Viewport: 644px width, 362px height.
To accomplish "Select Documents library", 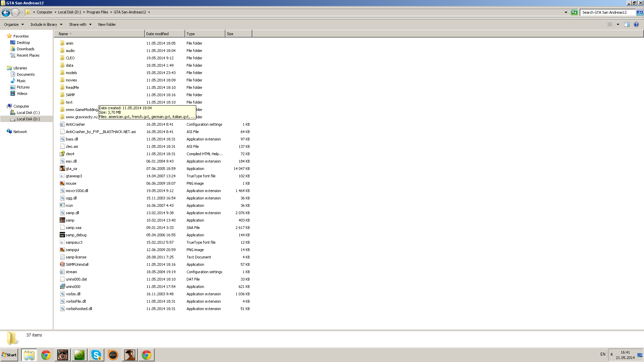I will 25,74.
